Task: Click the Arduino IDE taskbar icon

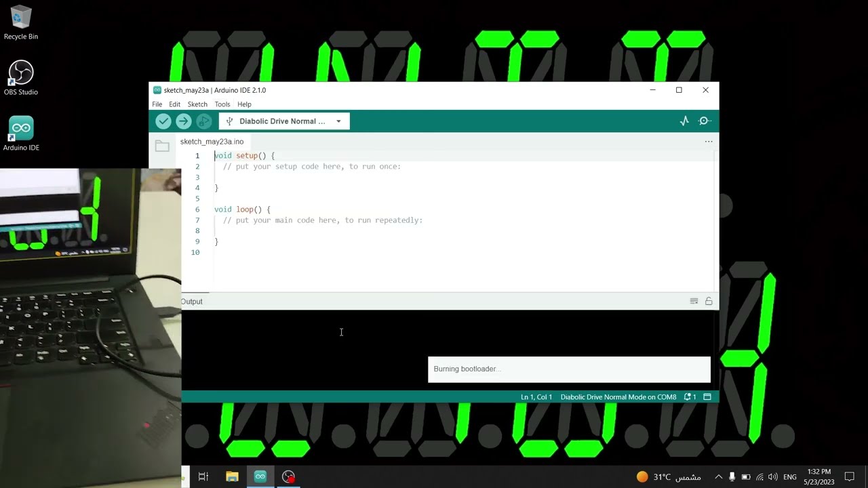Action: 260,476
